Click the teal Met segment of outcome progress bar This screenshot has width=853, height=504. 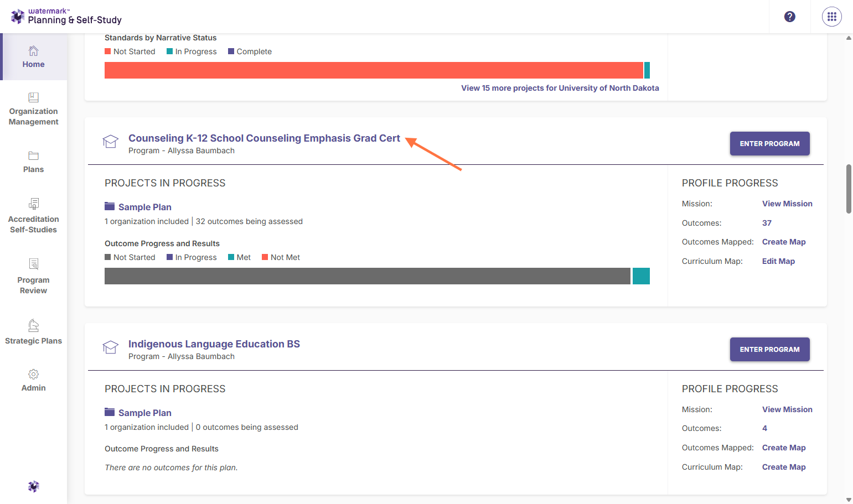641,276
